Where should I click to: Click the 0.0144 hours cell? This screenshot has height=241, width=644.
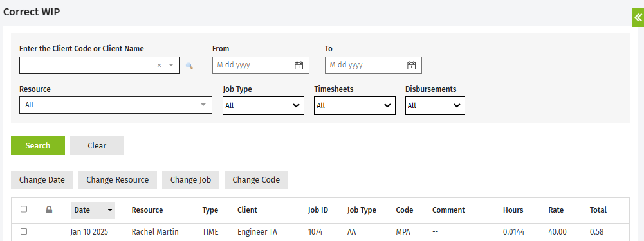(514, 232)
